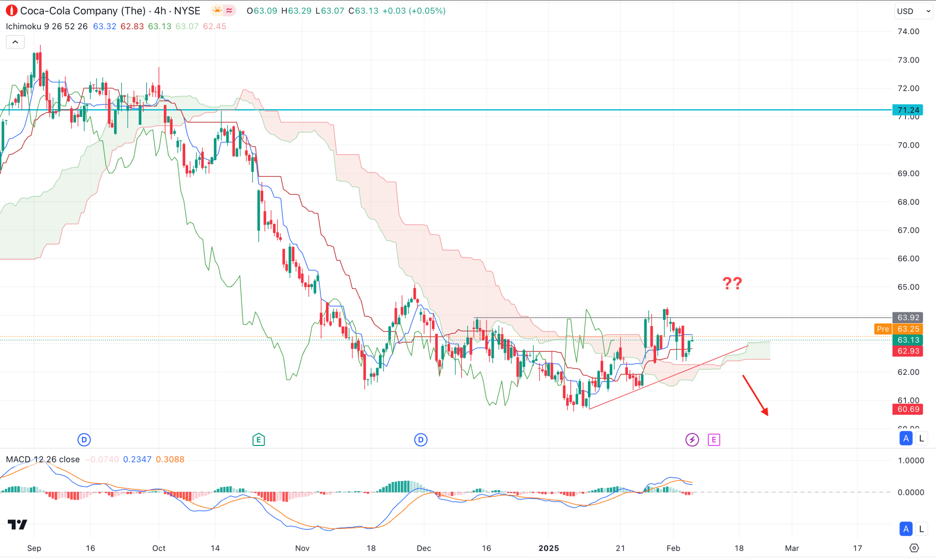The image size is (936, 560).
Task: Click the Pre 63.25 pre-market price label
Action: point(898,329)
